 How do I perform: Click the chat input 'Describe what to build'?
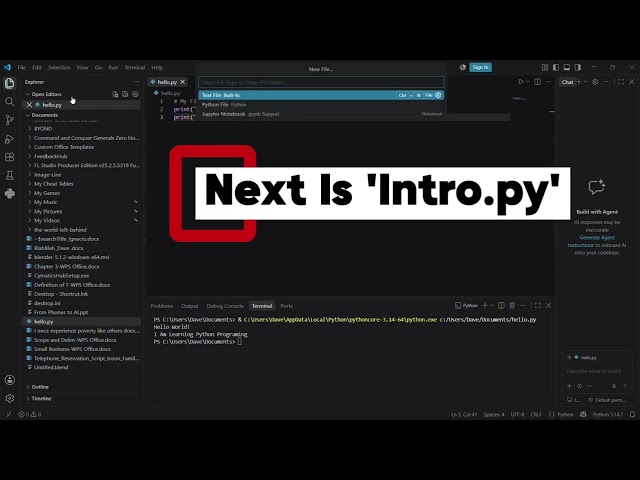click(x=594, y=371)
